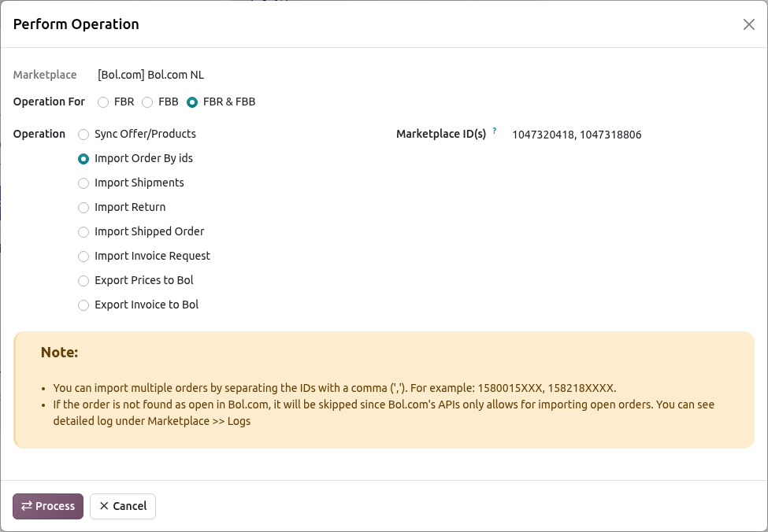Select Import Shipped Order operation
The width and height of the screenshot is (768, 532).
pos(83,232)
